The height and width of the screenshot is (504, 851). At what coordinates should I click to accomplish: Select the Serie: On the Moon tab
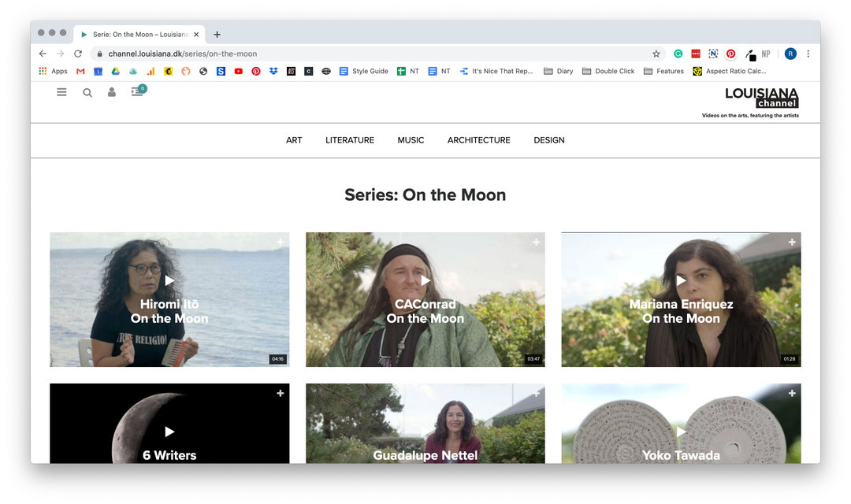click(139, 34)
